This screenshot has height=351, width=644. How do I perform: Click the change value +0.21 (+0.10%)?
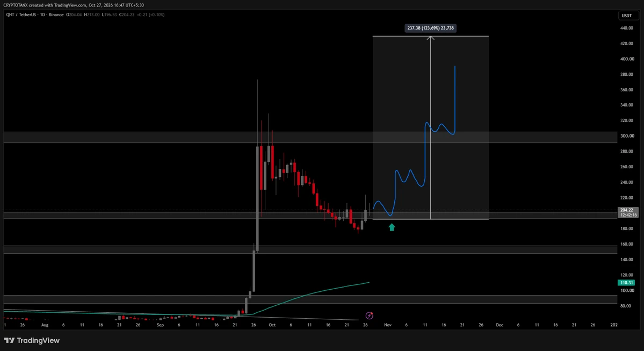click(x=151, y=15)
